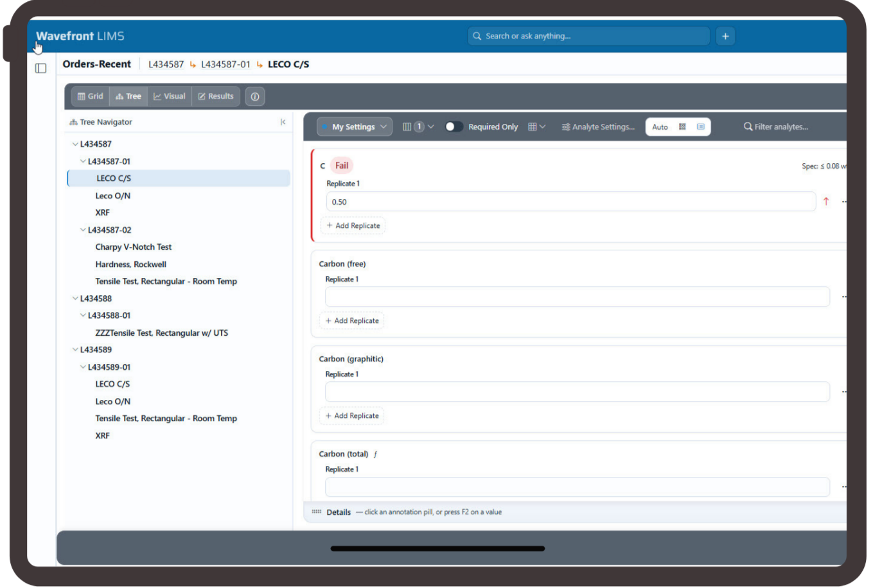873x588 pixels.
Task: Open the columns count dropdown
Action: coord(418,126)
